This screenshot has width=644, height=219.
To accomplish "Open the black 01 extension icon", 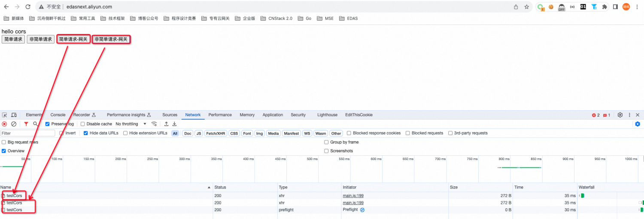I will tap(583, 7).
